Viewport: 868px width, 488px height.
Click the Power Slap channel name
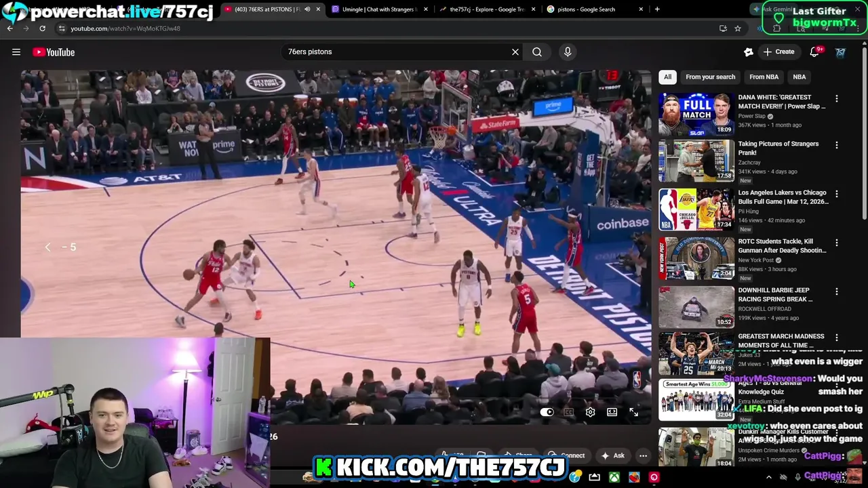[751, 116]
